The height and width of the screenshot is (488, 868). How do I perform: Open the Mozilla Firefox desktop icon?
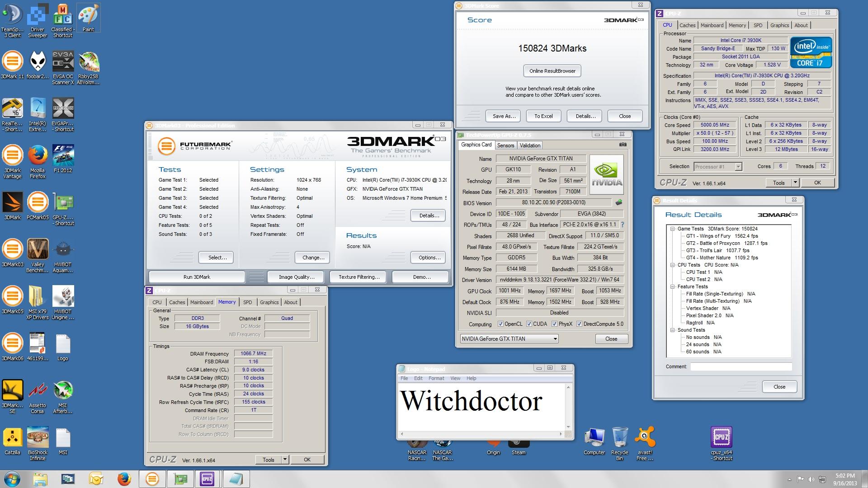tap(38, 162)
